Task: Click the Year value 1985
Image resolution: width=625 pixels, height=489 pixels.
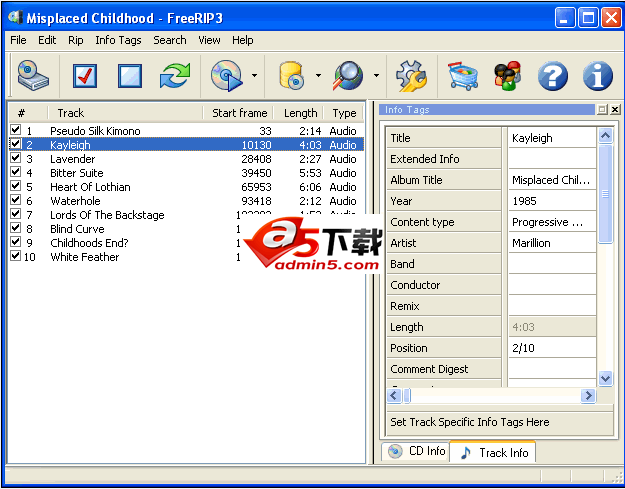Action: coord(552,201)
